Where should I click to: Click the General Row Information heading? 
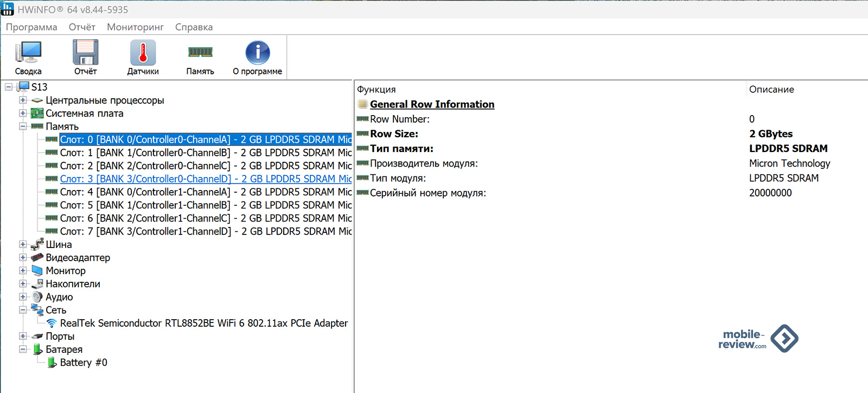pyautogui.click(x=432, y=104)
